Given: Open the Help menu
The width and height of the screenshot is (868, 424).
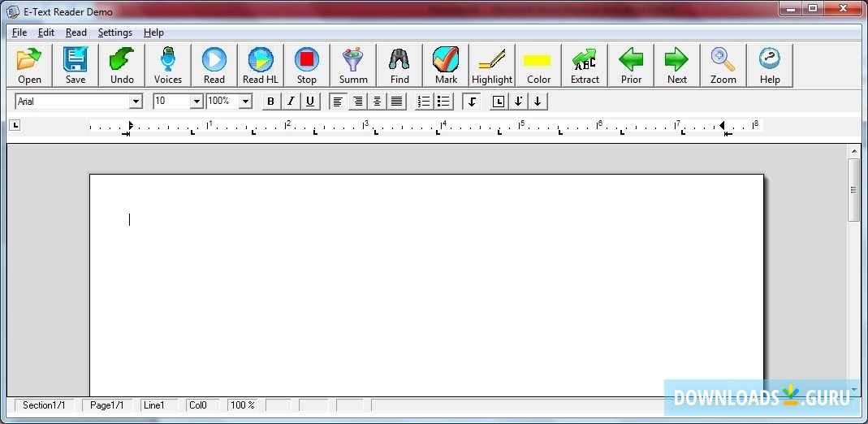Looking at the screenshot, I should (x=153, y=32).
